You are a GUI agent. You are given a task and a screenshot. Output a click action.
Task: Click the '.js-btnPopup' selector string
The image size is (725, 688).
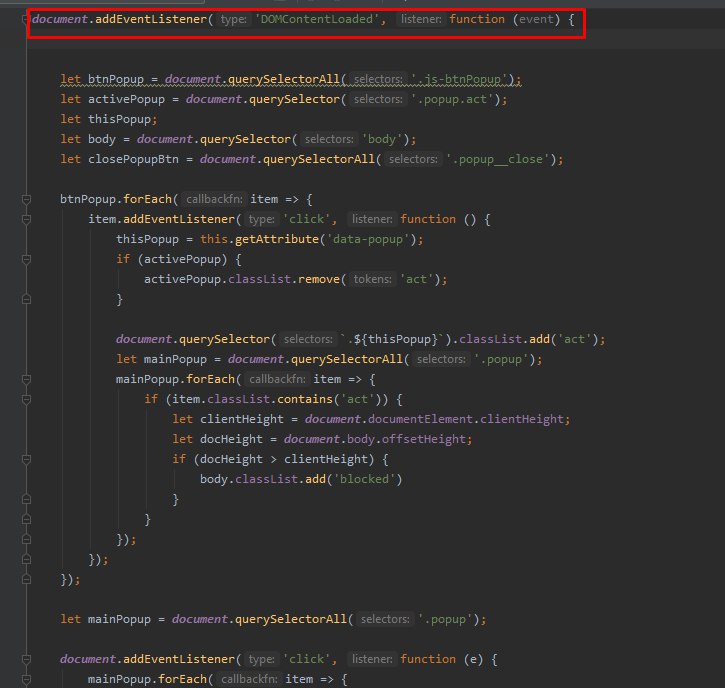tap(460, 80)
